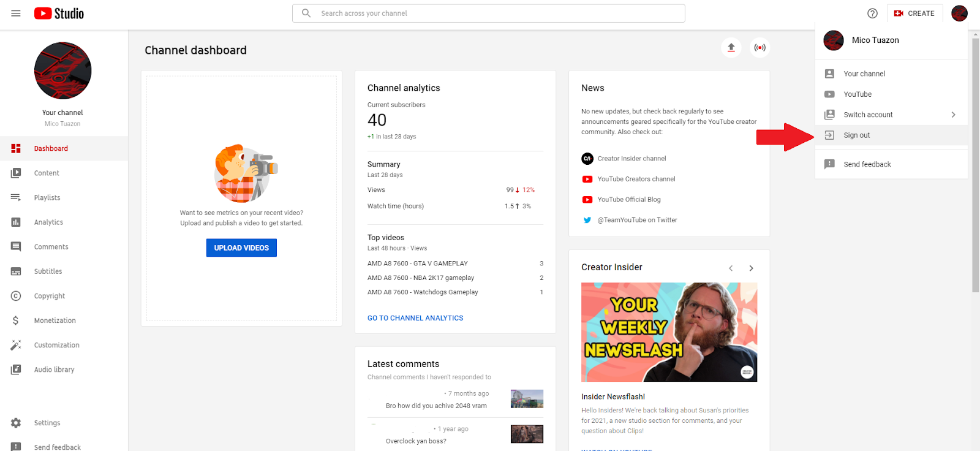Open YouTube Creators channel link

[636, 179]
